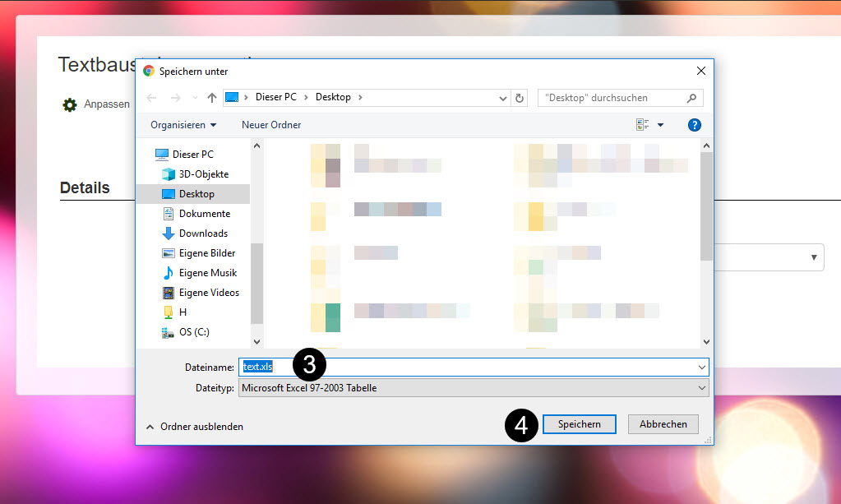Expand the address bar path history dropdown

pos(503,98)
